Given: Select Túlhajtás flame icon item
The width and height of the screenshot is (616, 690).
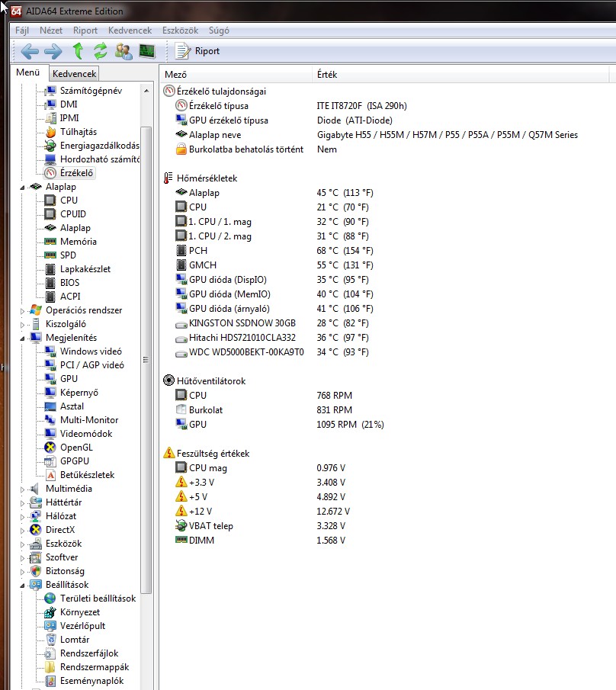Looking at the screenshot, I should [x=79, y=132].
